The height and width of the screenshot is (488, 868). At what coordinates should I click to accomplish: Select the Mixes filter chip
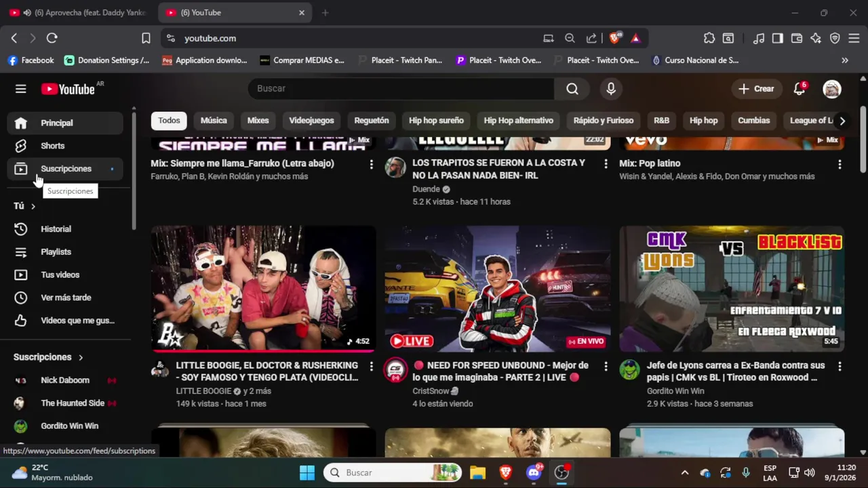pos(258,121)
